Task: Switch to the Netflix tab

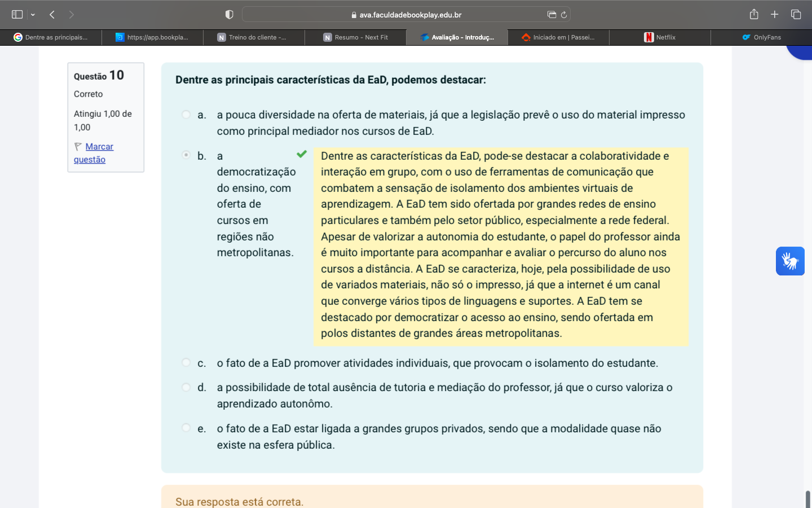Action: pyautogui.click(x=660, y=37)
